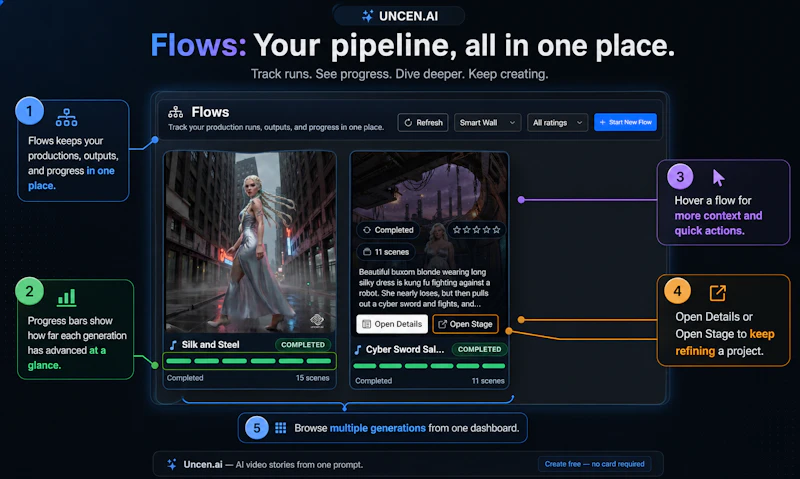This screenshot has width=800, height=479.
Task: Click the Cyber Sword green progress bar
Action: coord(429,366)
